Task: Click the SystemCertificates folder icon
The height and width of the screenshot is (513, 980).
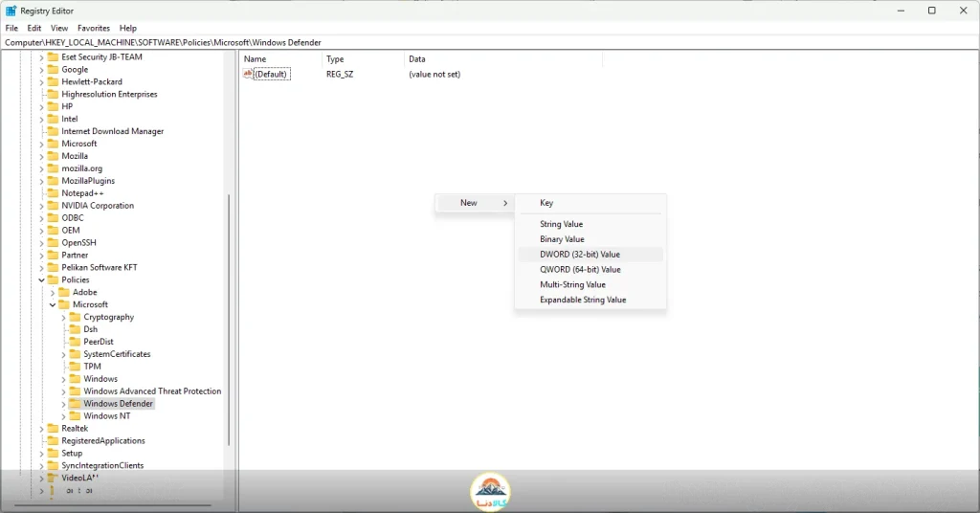Action: click(75, 354)
